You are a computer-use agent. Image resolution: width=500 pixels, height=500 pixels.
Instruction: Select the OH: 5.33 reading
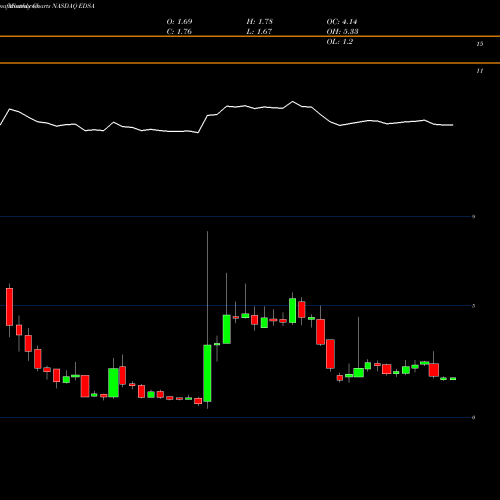[x=342, y=32]
